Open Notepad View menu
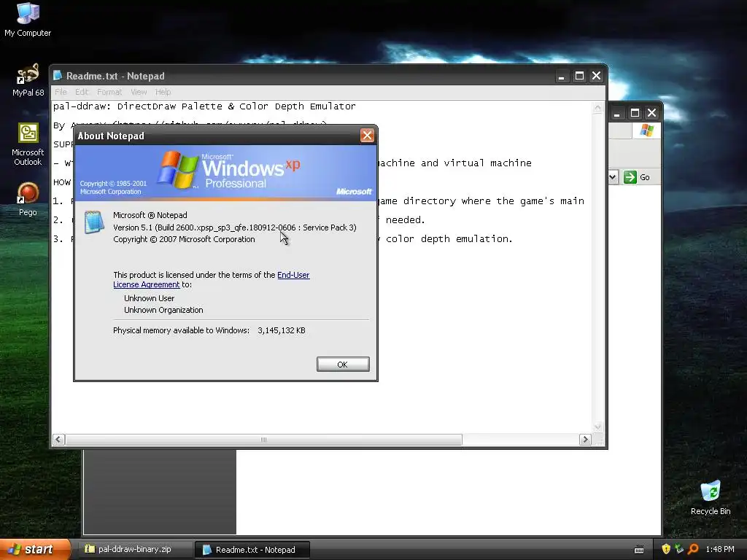747x560 pixels. [x=139, y=92]
